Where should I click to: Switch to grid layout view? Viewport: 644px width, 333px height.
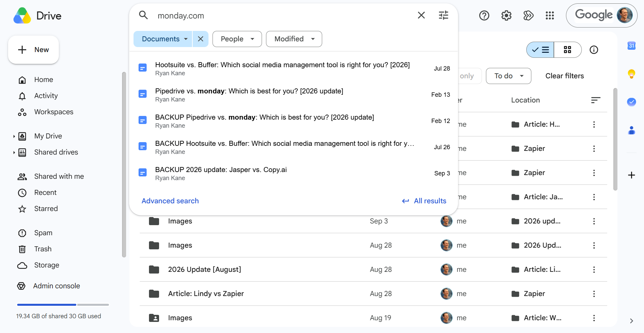click(x=568, y=50)
